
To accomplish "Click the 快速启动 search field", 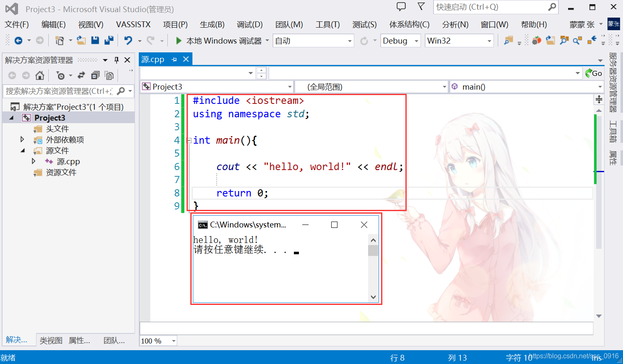I will tap(491, 7).
